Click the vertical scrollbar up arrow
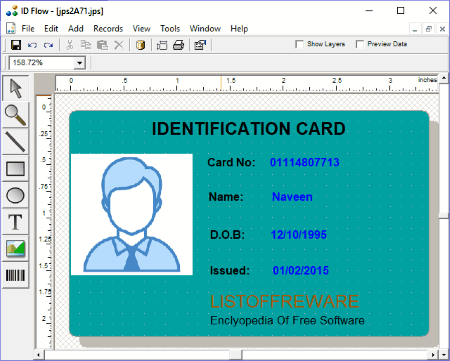 (444, 78)
